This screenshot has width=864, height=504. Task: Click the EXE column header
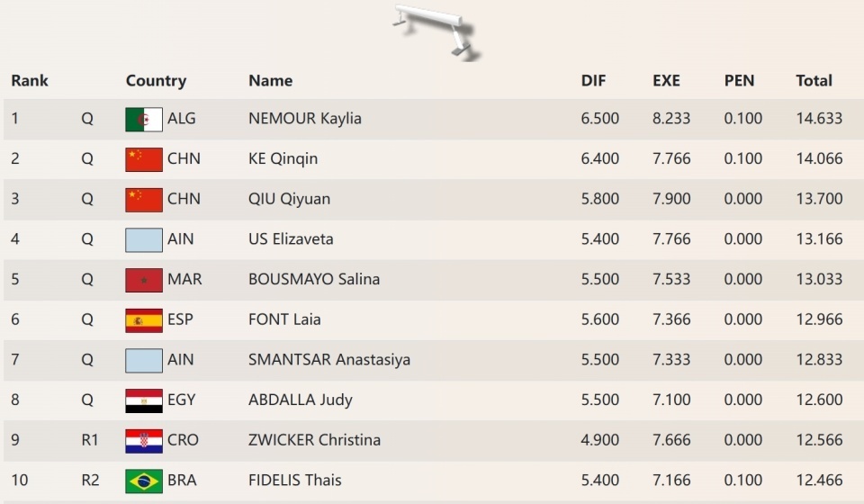coord(667,81)
